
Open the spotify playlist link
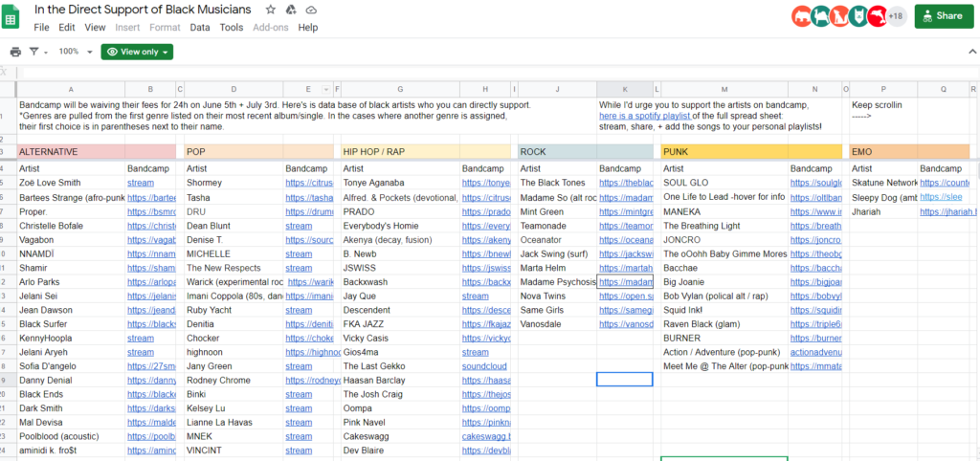pyautogui.click(x=645, y=116)
